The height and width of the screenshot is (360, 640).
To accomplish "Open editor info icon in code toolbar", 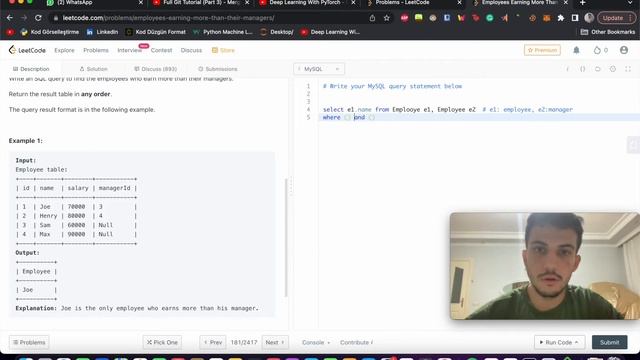I will coord(567,69).
